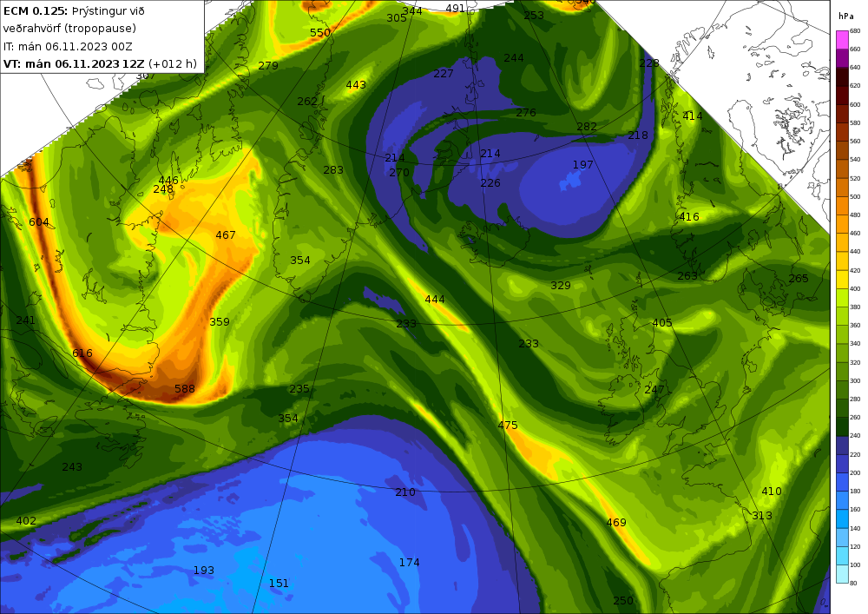Screen dimensions: 868x614
Task: Click the map value 550
Action: coord(320,33)
